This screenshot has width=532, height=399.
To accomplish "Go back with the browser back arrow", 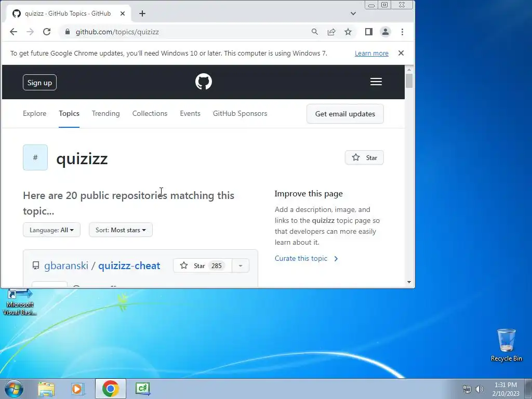I will click(x=14, y=32).
